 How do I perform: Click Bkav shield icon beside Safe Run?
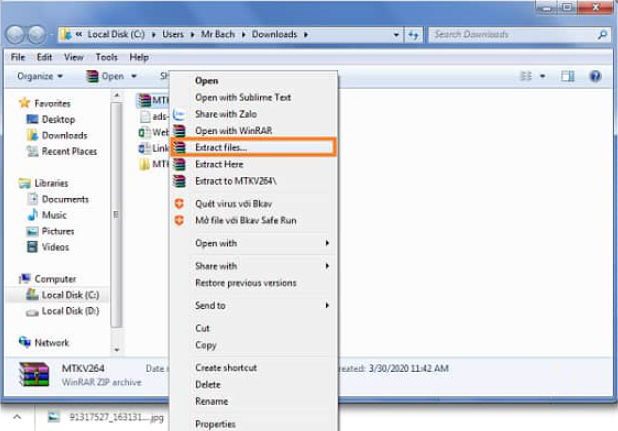point(179,221)
